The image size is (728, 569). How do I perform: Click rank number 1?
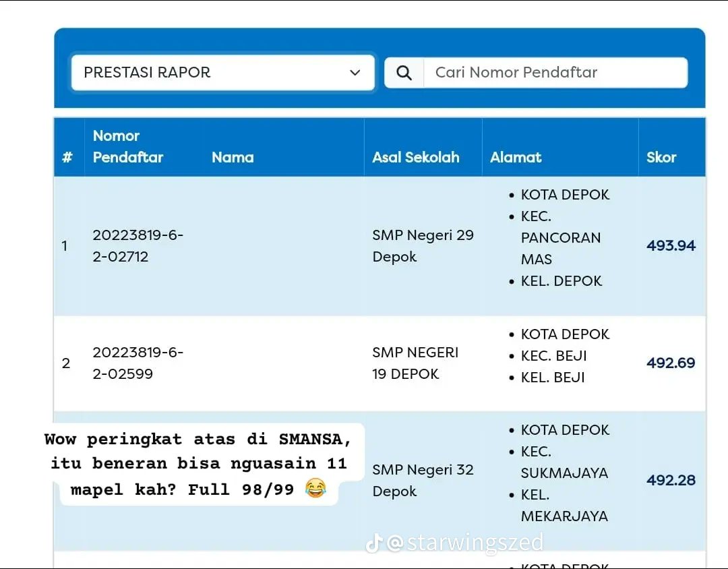(65, 245)
